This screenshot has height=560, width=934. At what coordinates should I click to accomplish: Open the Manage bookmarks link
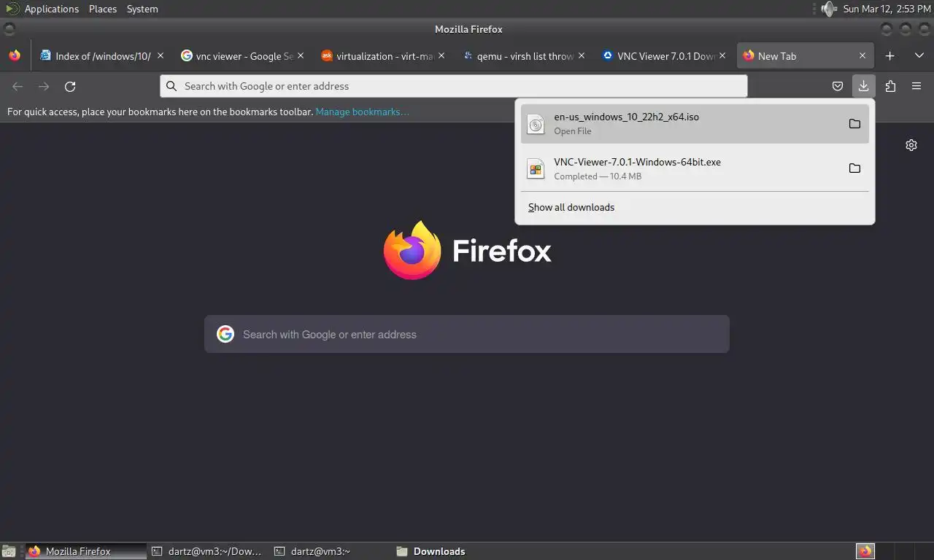click(362, 112)
